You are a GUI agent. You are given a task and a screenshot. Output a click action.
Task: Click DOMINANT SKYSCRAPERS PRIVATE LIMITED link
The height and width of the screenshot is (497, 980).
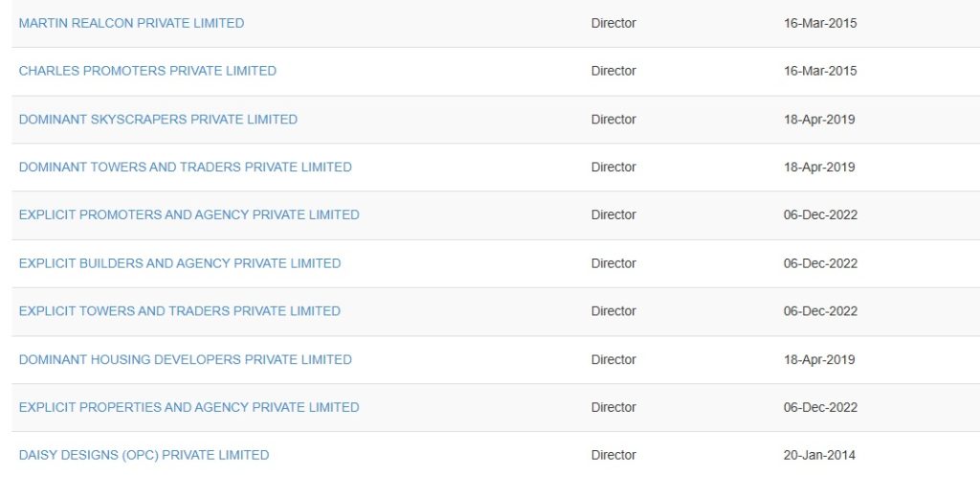[158, 120]
